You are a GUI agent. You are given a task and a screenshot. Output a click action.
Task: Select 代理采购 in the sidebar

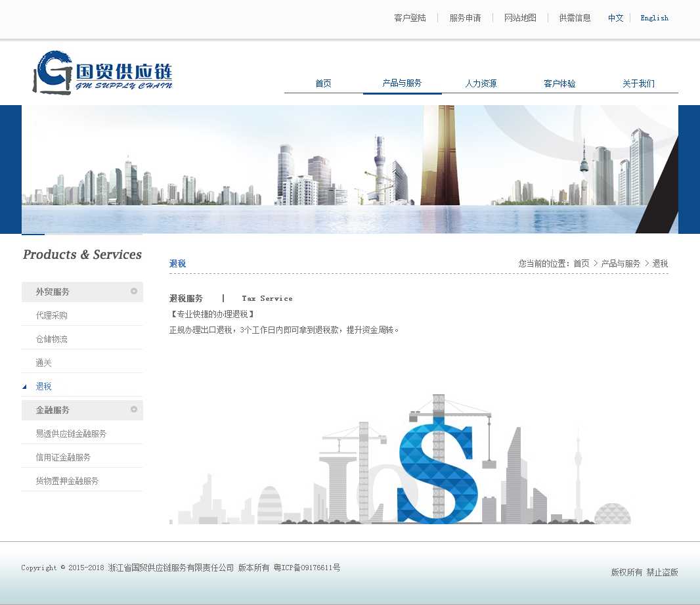(52, 315)
